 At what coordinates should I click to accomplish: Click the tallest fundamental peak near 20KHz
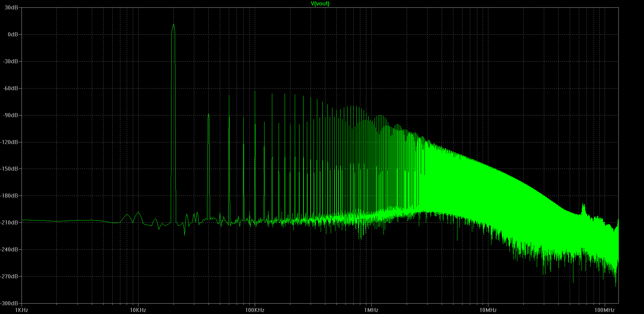(x=173, y=25)
